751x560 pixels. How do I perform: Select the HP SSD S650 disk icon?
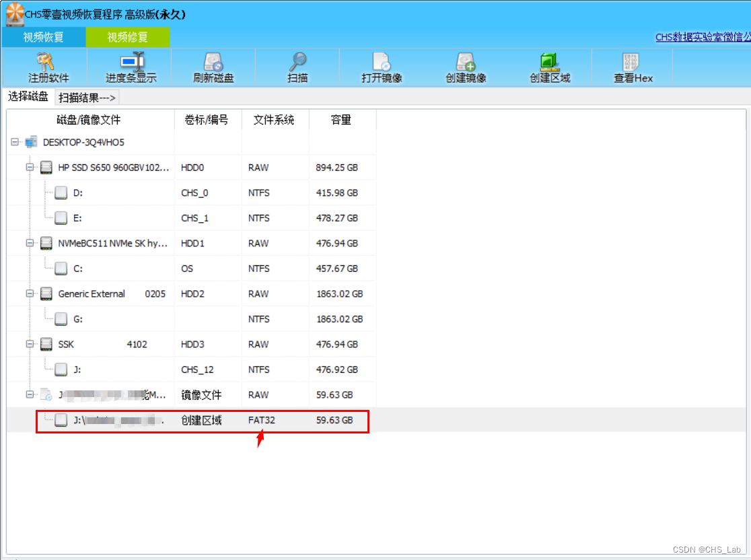pyautogui.click(x=46, y=167)
